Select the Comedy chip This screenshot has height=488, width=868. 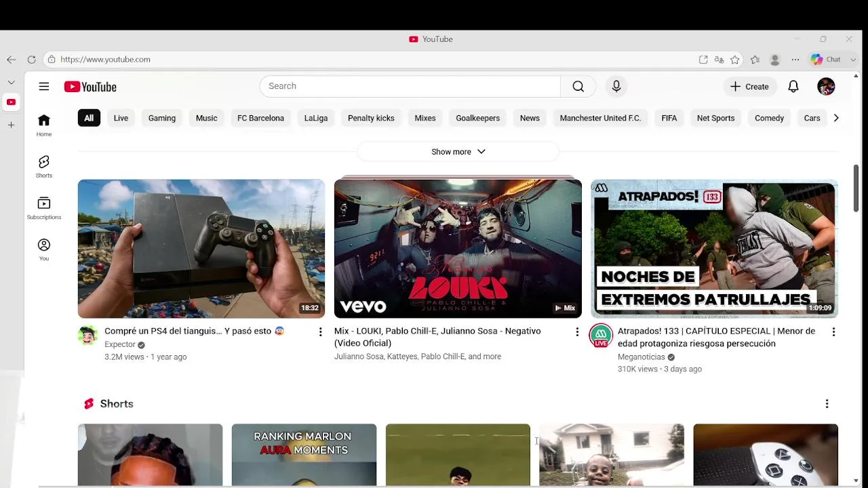pyautogui.click(x=769, y=118)
